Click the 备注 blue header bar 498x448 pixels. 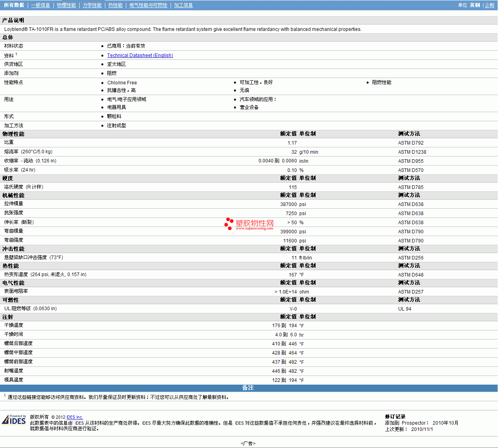pyautogui.click(x=249, y=388)
